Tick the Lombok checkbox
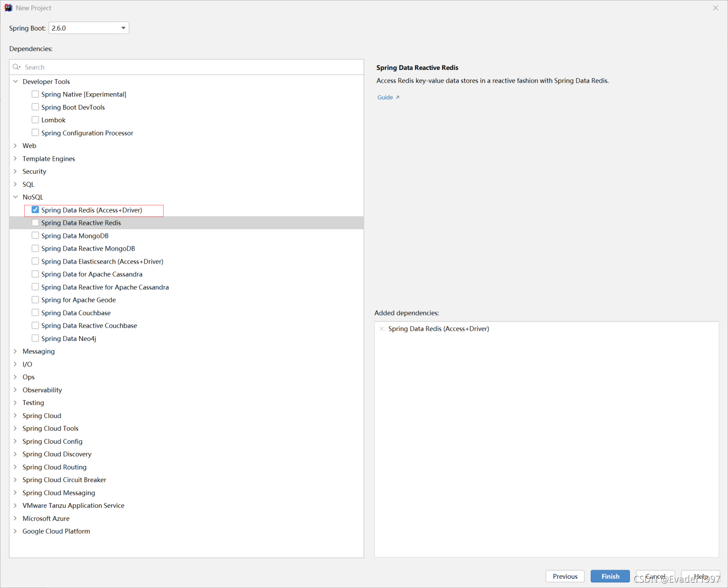 point(35,120)
